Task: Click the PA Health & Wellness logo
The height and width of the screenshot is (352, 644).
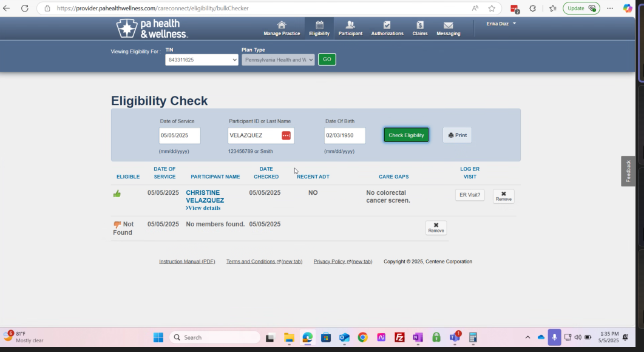Action: click(x=152, y=29)
